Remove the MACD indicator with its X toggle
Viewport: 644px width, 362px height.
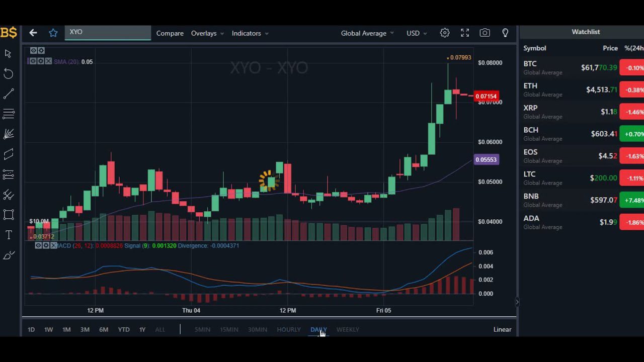coord(53,245)
